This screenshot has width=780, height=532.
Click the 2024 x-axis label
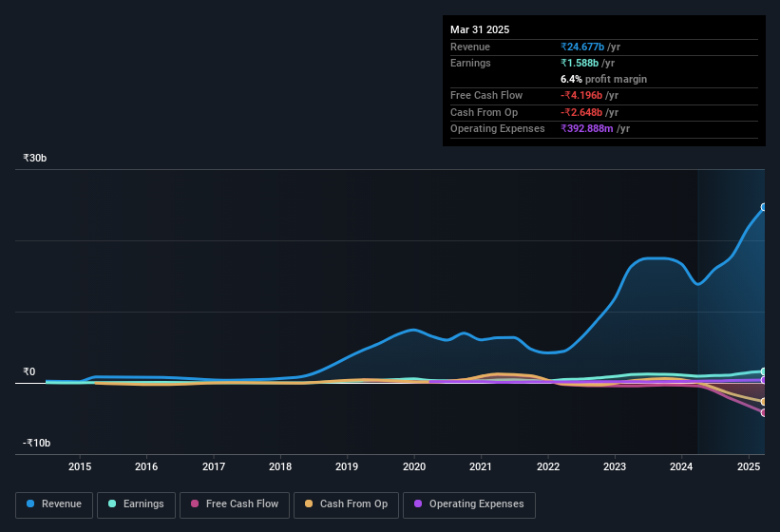[681, 466]
